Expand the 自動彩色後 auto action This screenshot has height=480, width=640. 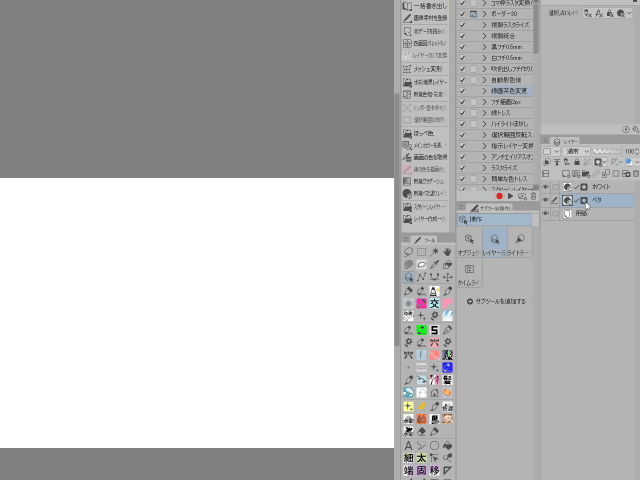(x=484, y=80)
